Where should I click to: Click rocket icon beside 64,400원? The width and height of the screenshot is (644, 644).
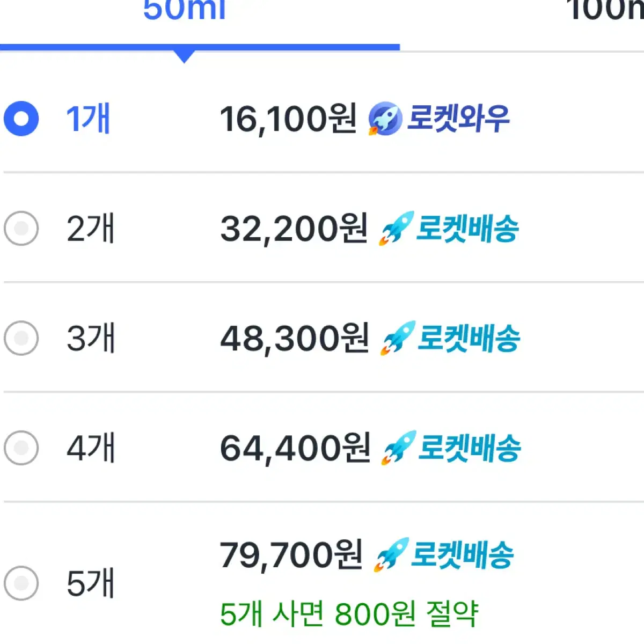[399, 448]
